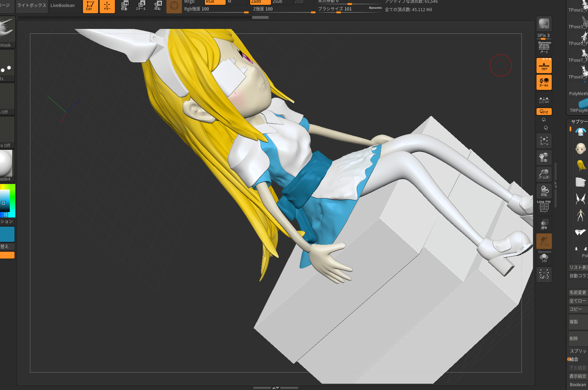Click the duplicate (複製) button
This screenshot has height=390, width=588.
pos(578,322)
